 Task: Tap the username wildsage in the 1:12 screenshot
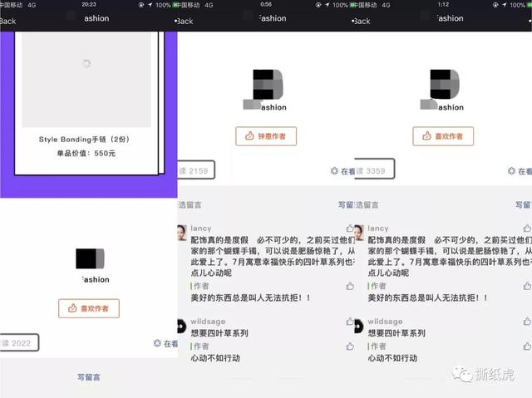385,322
